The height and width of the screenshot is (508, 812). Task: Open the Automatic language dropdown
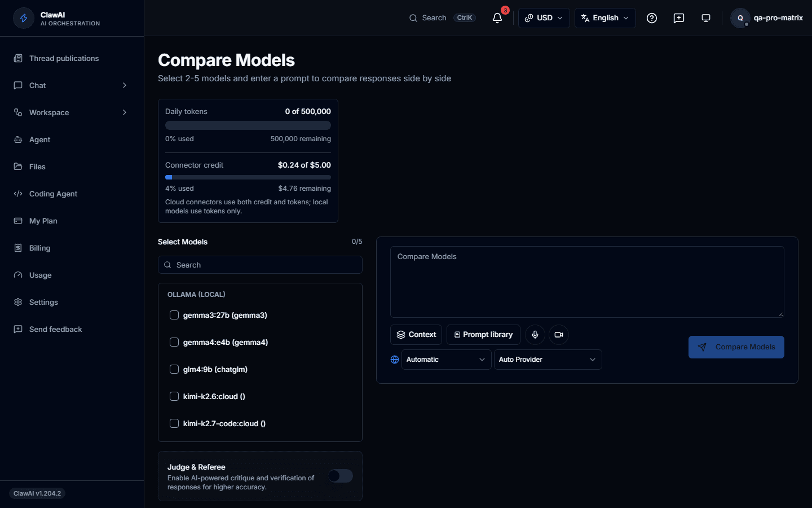[x=446, y=360]
